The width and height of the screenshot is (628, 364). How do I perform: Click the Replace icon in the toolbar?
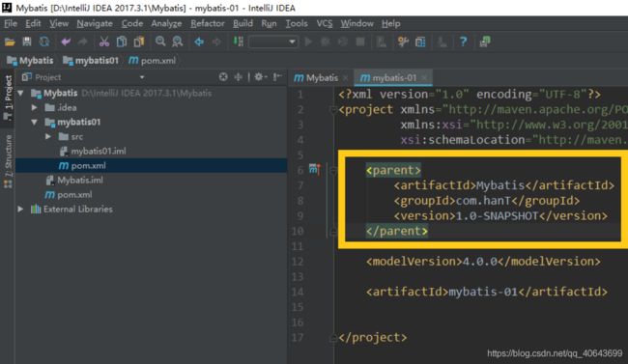tap(177, 42)
